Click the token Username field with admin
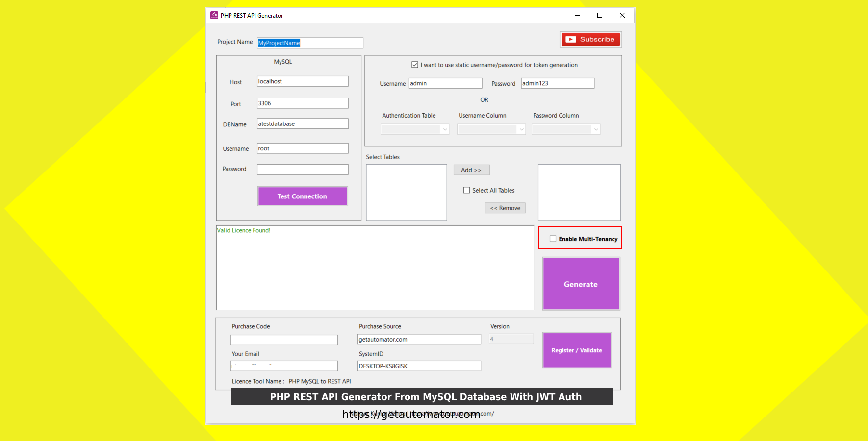The image size is (868, 441). click(x=445, y=83)
